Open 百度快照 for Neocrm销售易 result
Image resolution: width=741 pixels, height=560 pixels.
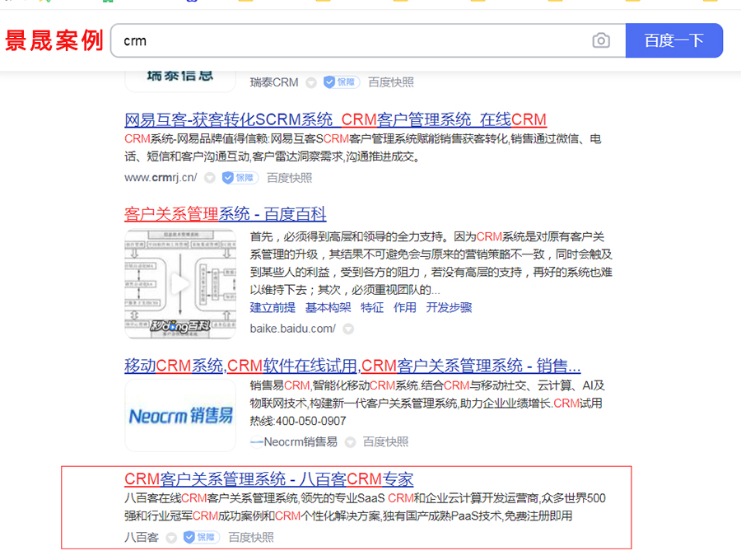click(x=385, y=442)
